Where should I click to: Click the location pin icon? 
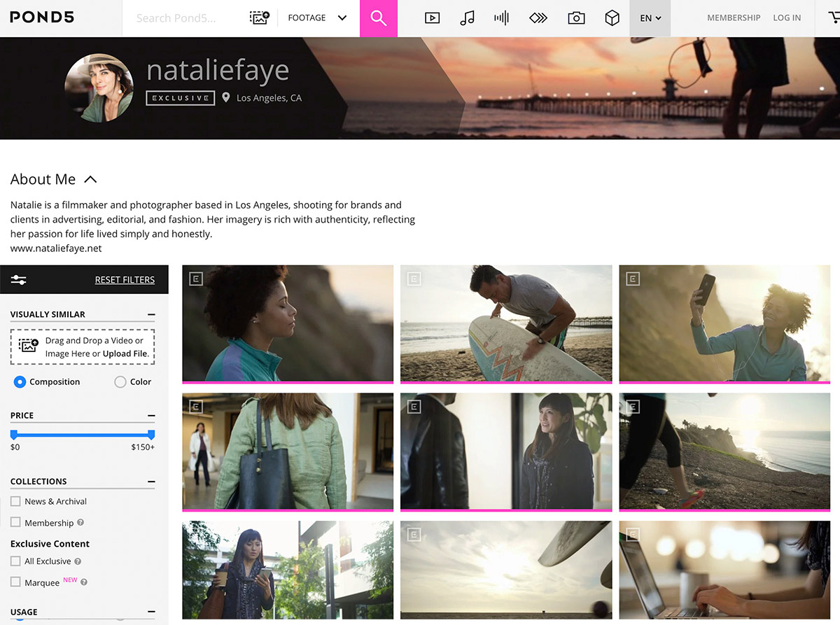pyautogui.click(x=226, y=98)
